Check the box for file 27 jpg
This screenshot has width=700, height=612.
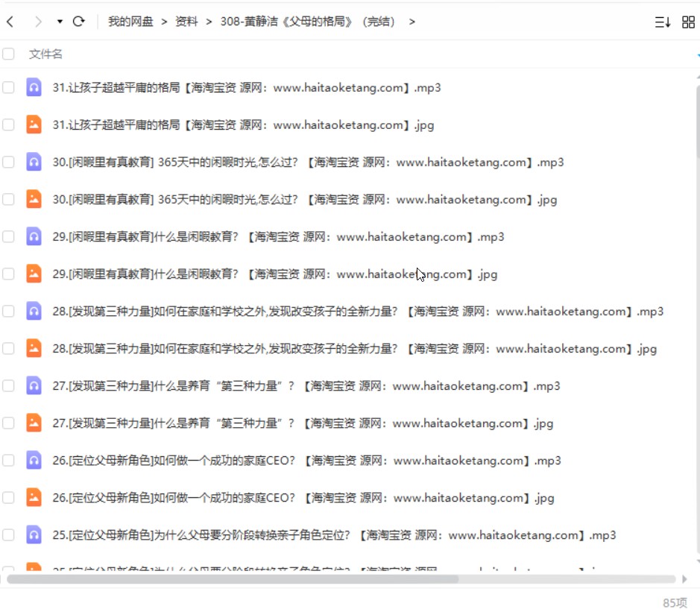click(x=8, y=423)
